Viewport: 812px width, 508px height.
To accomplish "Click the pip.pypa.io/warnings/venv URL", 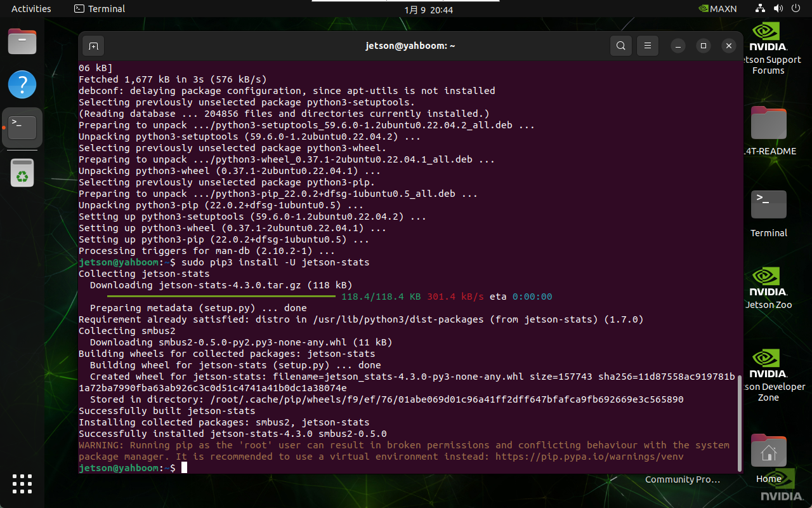I will coord(589,457).
